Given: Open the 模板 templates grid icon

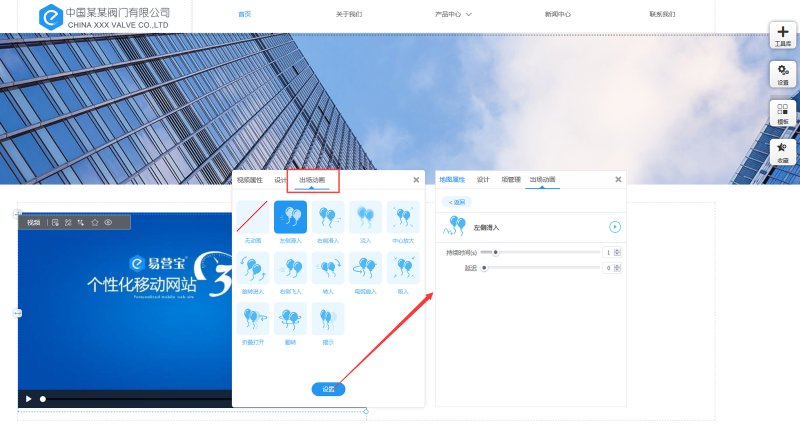Looking at the screenshot, I should (x=782, y=112).
